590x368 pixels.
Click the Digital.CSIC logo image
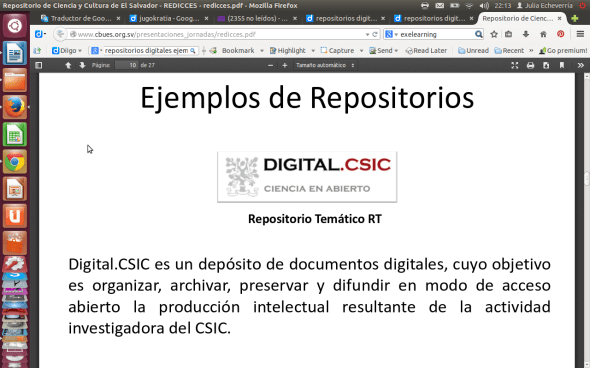pyautogui.click(x=307, y=177)
